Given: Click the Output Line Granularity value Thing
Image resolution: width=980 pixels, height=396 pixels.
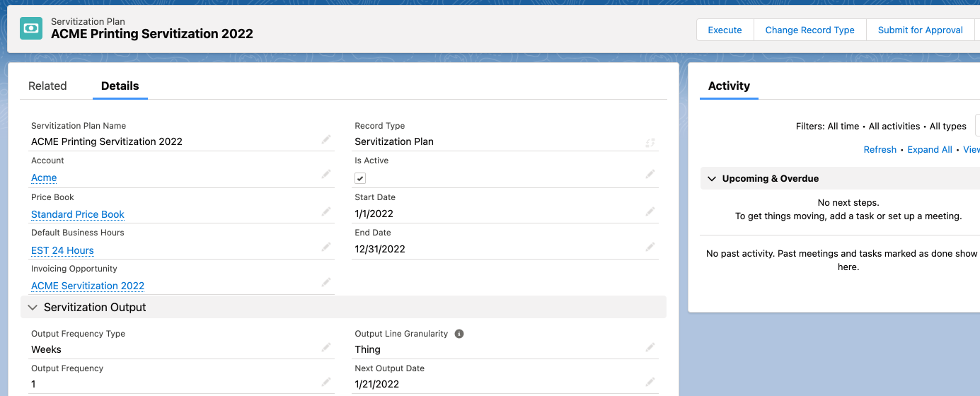Looking at the screenshot, I should pyautogui.click(x=367, y=349).
